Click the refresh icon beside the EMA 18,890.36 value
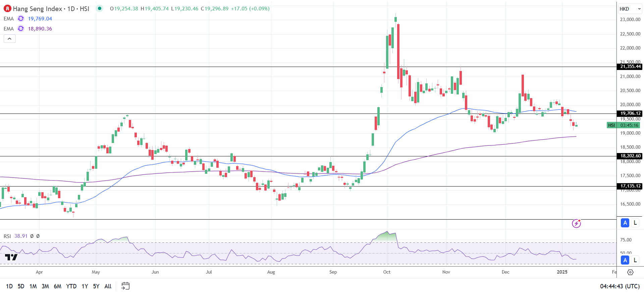Image resolution: width=644 pixels, height=293 pixels. [21, 29]
